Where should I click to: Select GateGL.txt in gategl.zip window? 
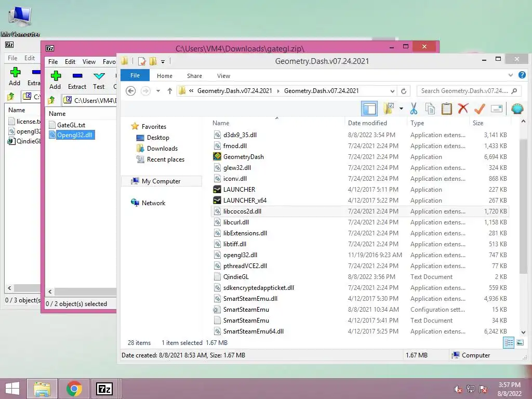[71, 125]
